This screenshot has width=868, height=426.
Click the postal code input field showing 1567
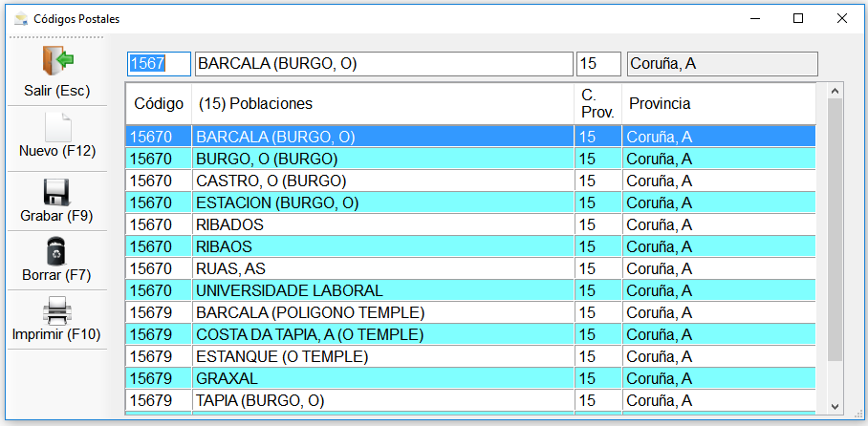pos(160,64)
